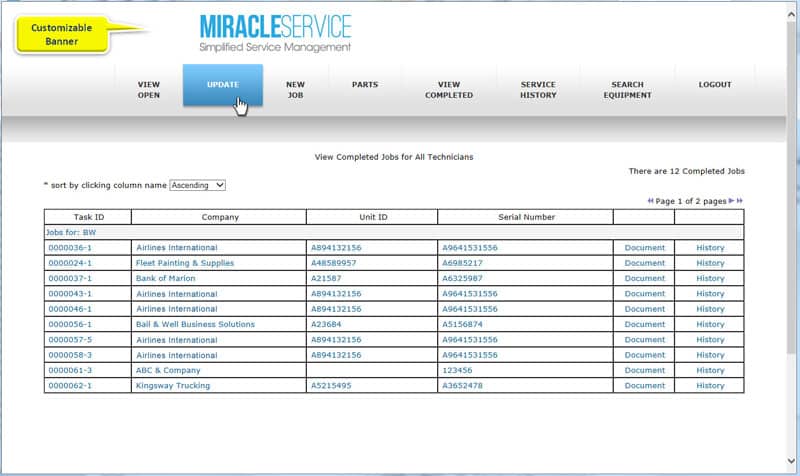
Task: Open task 0000036-1
Action: [70, 247]
